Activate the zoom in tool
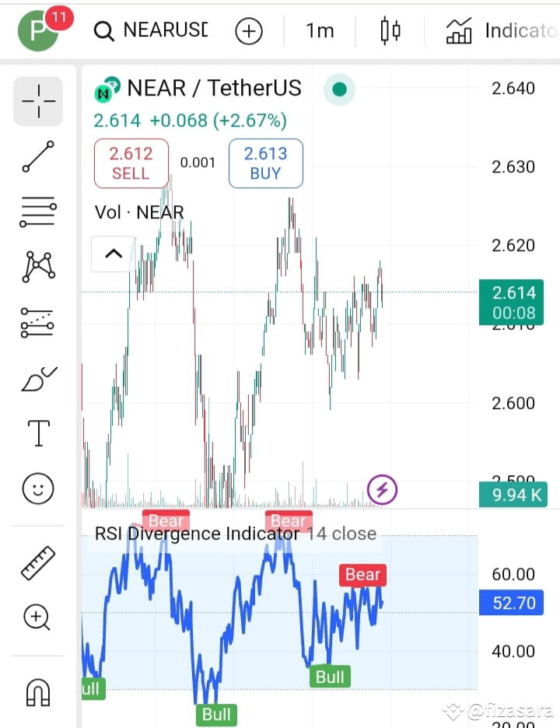 click(x=37, y=618)
